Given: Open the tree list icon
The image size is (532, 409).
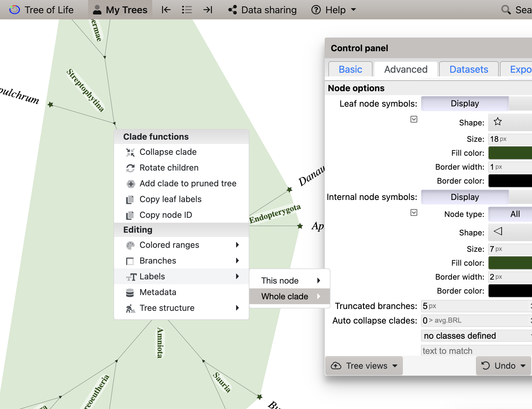Looking at the screenshot, I should click(187, 10).
